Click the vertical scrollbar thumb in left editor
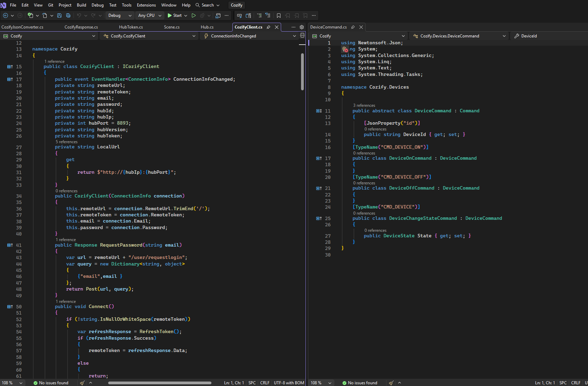588x386 pixels. click(x=302, y=71)
